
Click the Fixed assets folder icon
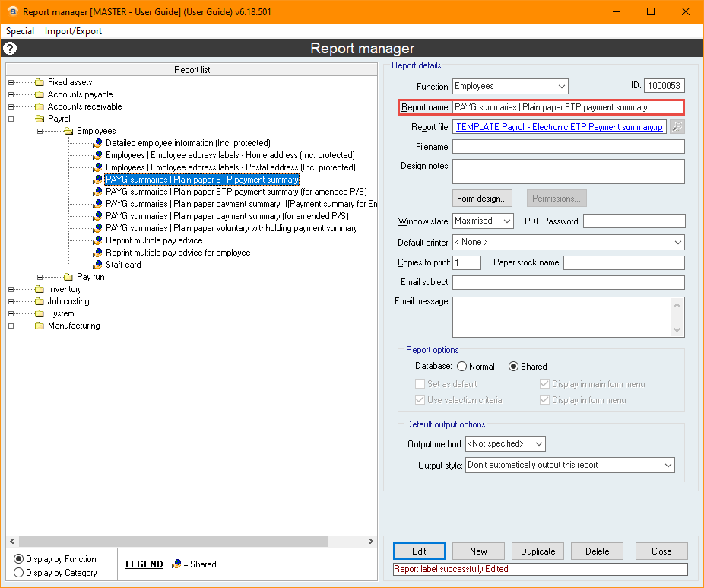39,82
